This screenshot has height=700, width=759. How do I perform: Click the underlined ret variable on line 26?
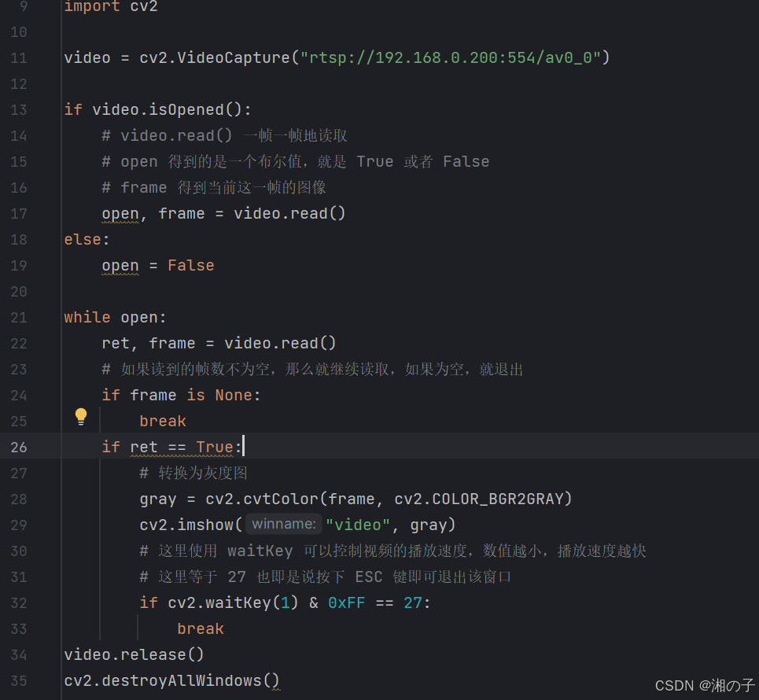(144, 447)
